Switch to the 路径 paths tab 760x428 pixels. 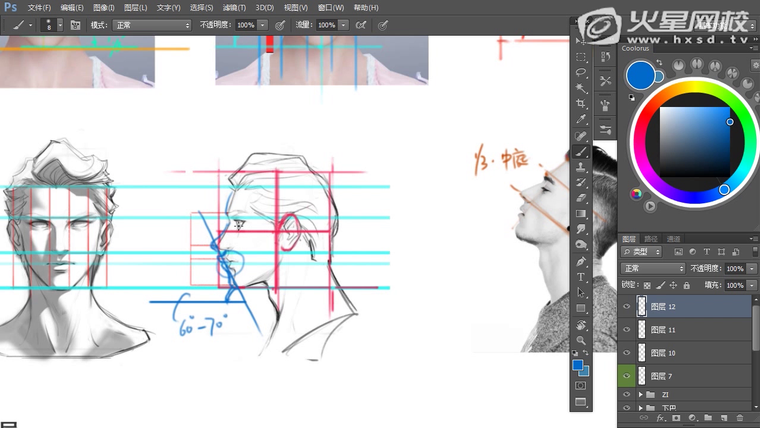[651, 239]
